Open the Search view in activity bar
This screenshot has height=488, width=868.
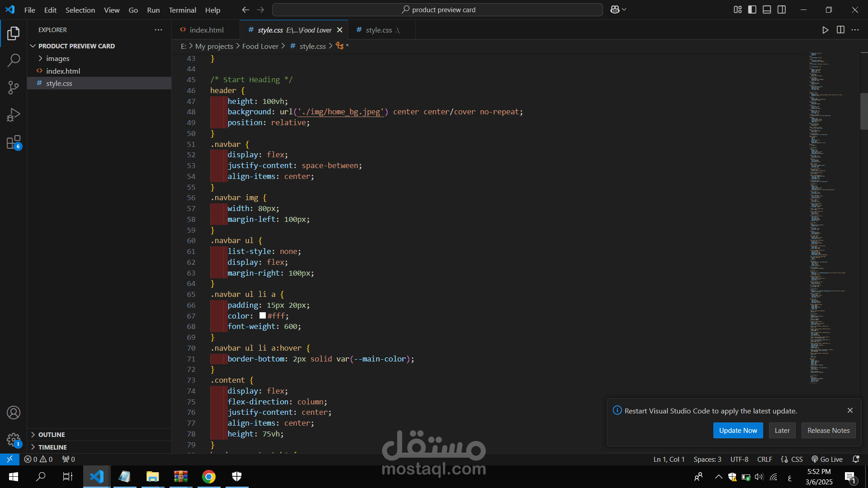coord(14,60)
